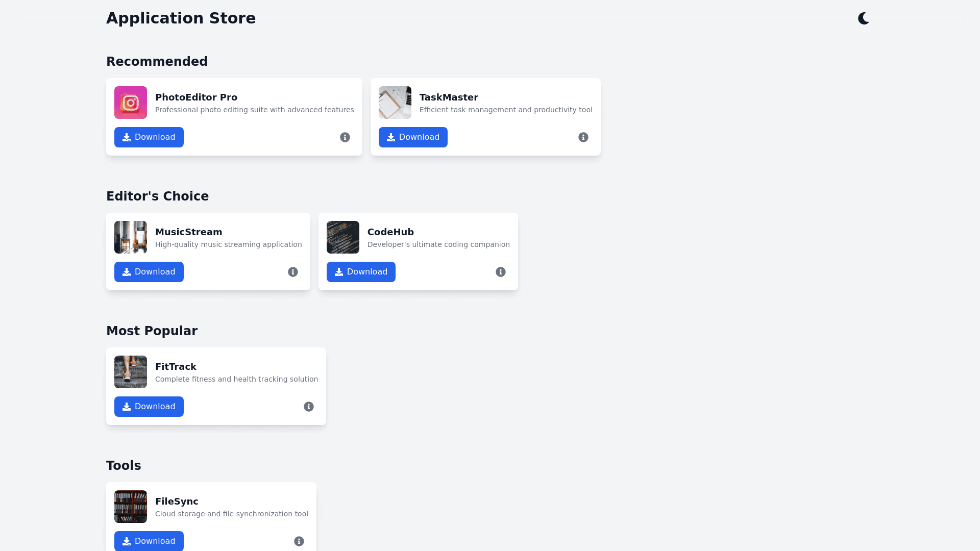980x551 pixels.
Task: Click the MusicStream app image
Action: pyautogui.click(x=131, y=237)
